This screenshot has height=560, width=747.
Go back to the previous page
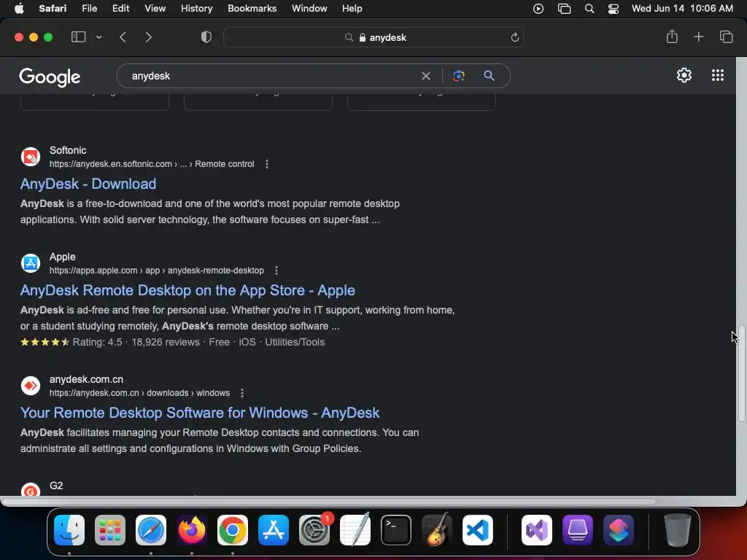[x=123, y=37]
